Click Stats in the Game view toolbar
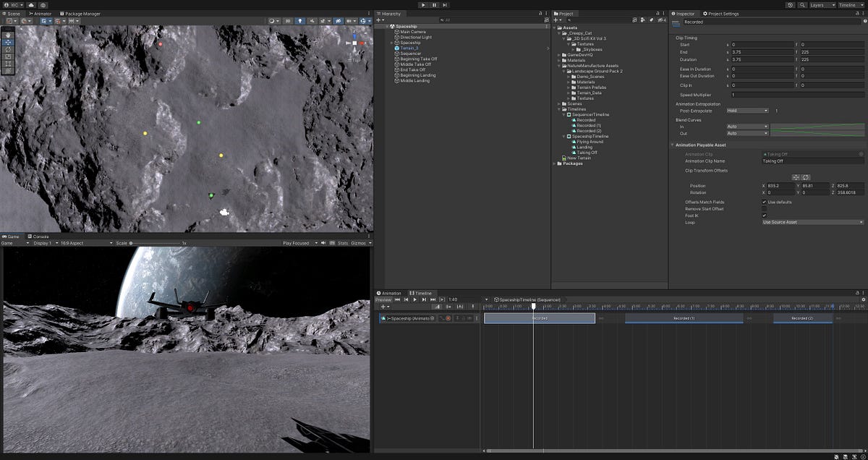The height and width of the screenshot is (460, 868). (x=343, y=242)
